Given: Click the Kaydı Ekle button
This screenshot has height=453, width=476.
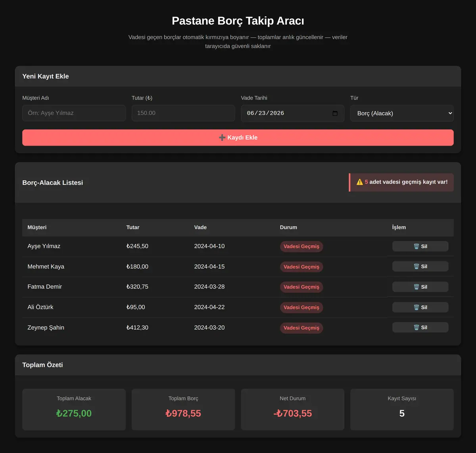Looking at the screenshot, I should point(238,138).
